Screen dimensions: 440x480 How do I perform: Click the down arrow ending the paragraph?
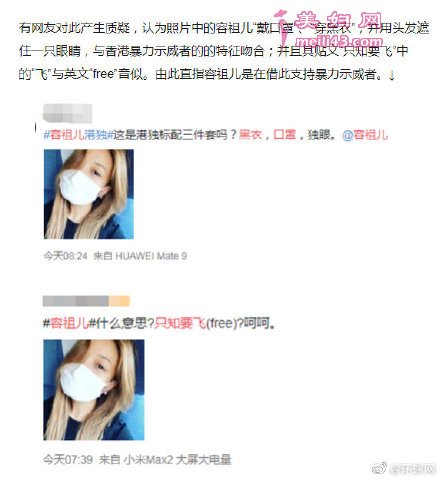[392, 76]
